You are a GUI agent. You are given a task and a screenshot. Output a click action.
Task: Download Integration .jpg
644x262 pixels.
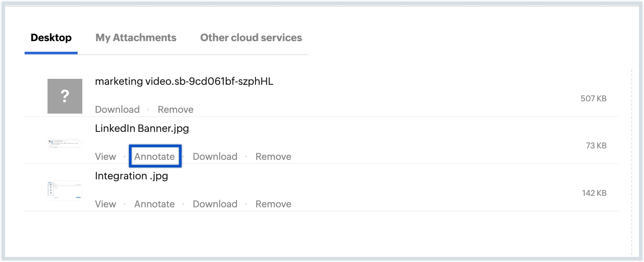pos(215,204)
